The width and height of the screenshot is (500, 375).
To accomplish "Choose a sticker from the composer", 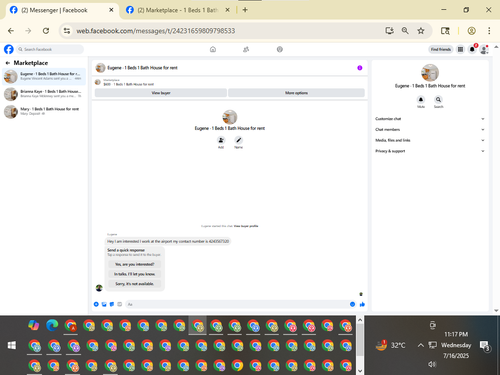I will tap(112, 304).
